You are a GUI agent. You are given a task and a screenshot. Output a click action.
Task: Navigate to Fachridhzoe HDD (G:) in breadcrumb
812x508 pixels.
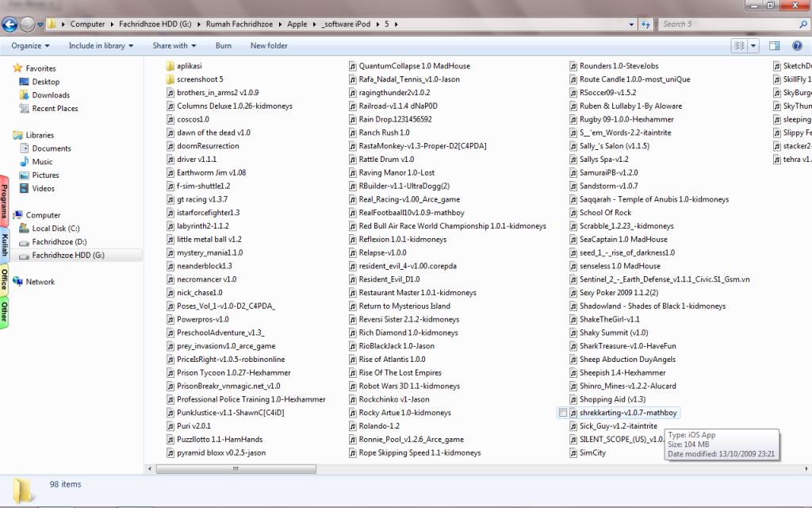[x=155, y=24]
